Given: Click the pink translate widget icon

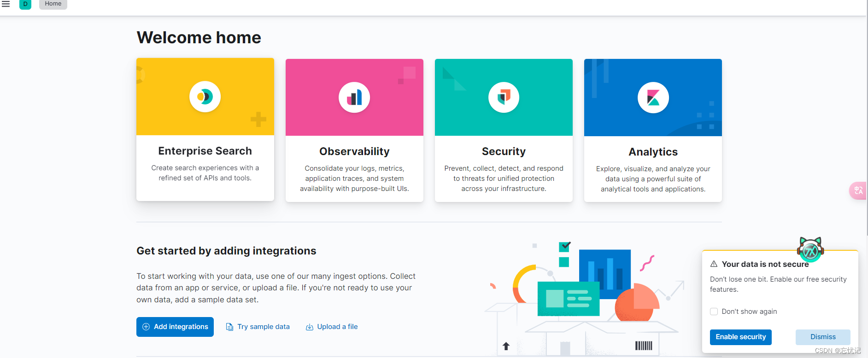Looking at the screenshot, I should (x=858, y=191).
